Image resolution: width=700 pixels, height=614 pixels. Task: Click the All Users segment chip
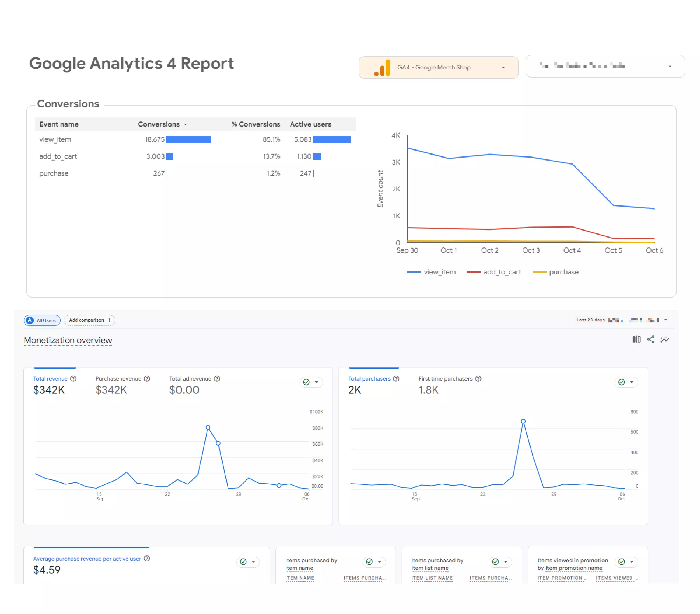pos(42,320)
